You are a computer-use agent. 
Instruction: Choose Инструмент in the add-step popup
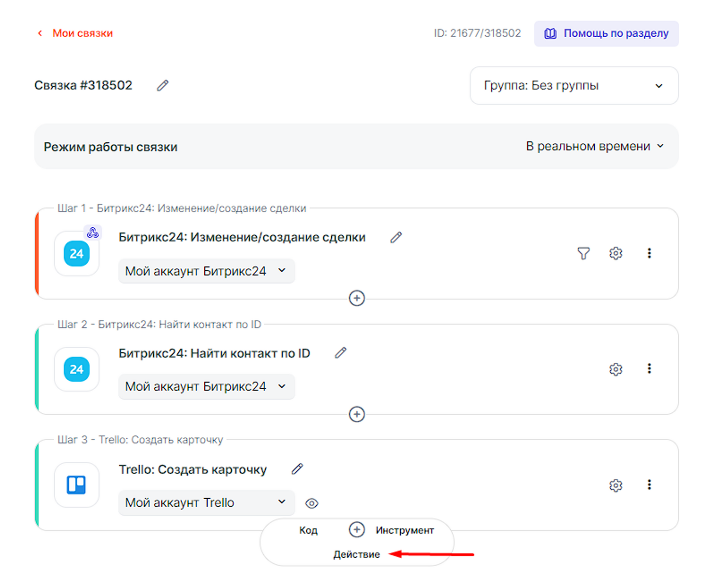coord(404,530)
